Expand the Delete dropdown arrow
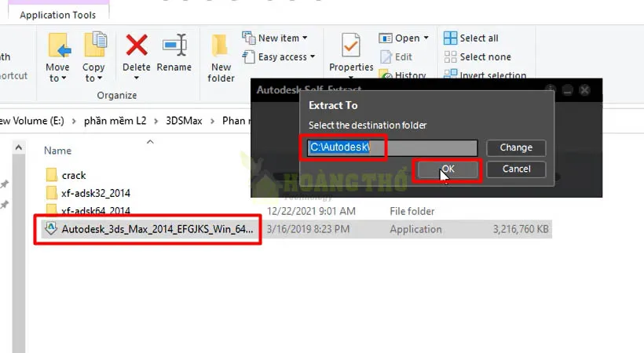The width and height of the screenshot is (644, 353). [x=137, y=78]
